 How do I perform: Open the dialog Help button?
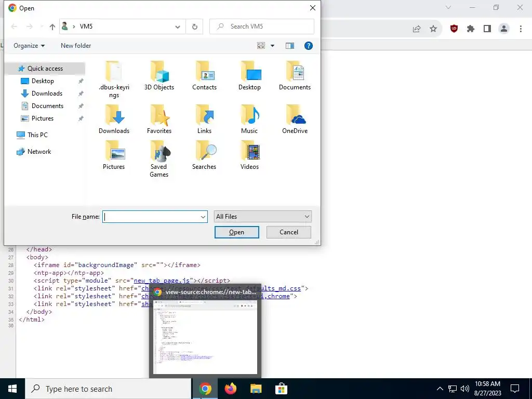tap(309, 46)
